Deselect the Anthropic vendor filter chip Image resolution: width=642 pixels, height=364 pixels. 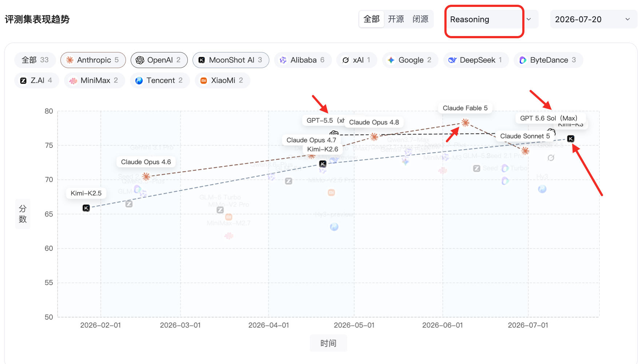[93, 60]
